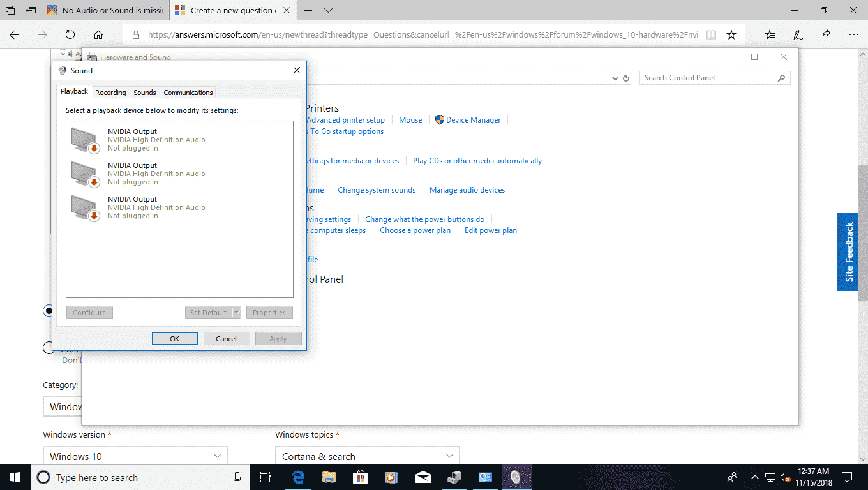Click Edge browser back arrow
This screenshot has width=868, height=490.
coord(14,35)
